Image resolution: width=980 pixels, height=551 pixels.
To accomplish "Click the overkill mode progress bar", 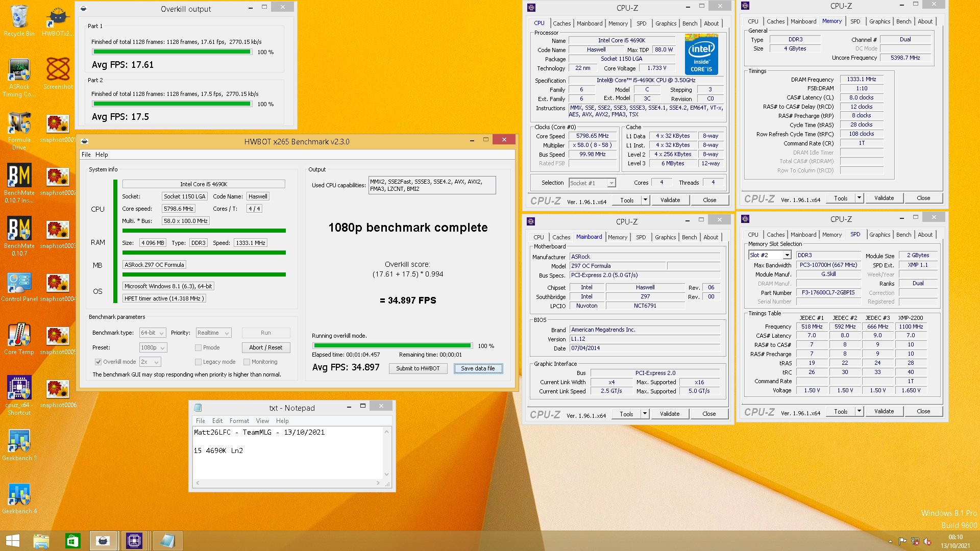I will [391, 346].
